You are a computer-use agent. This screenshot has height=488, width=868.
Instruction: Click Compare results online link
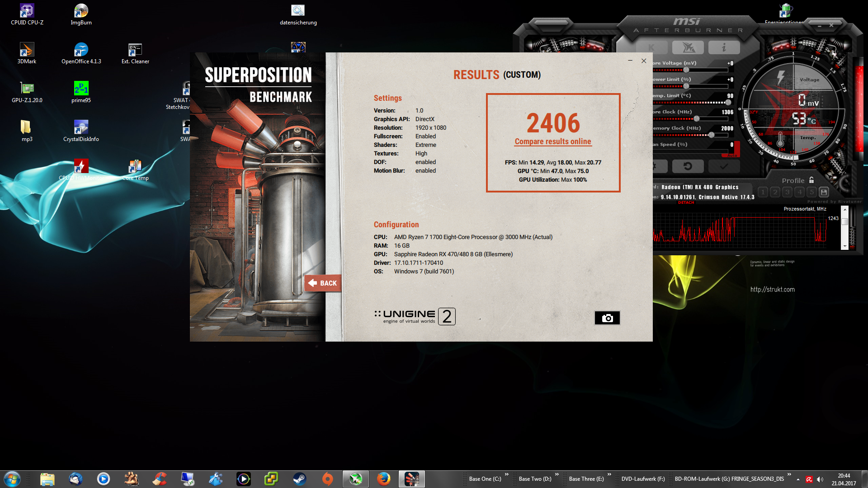point(553,141)
